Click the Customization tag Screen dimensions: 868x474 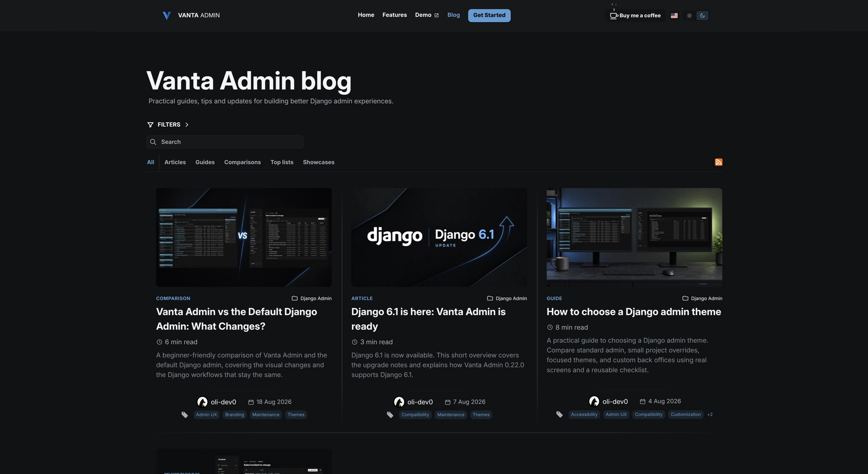click(x=686, y=414)
